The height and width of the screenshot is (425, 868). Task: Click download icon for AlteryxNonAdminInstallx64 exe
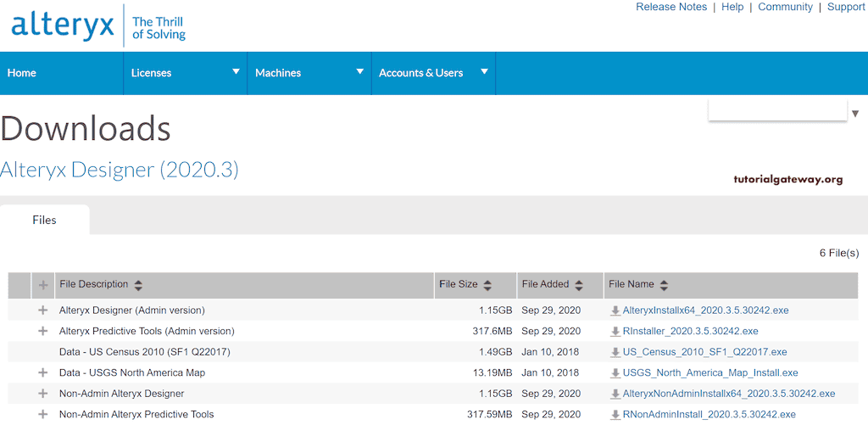click(x=615, y=394)
